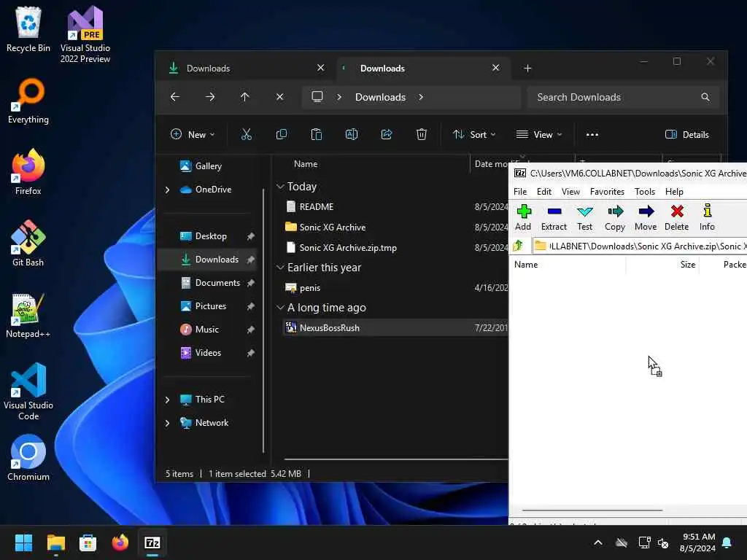Screen dimensions: 747x560
Task: Select Git Bash desktop shortcut
Action: (28, 243)
